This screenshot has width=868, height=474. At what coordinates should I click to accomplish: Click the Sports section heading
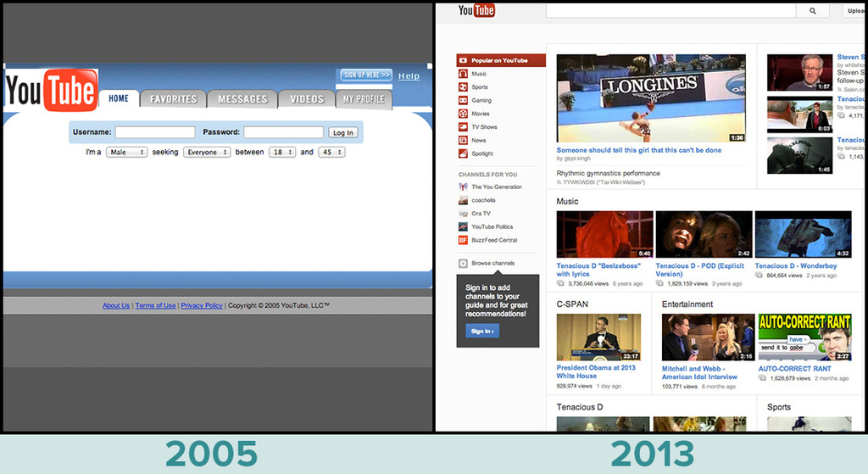[x=779, y=407]
